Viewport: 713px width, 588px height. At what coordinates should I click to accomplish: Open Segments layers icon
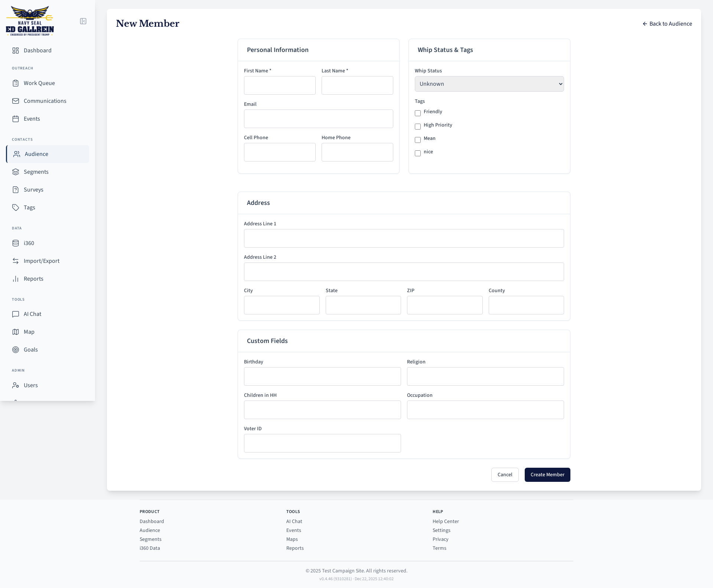coord(16,172)
